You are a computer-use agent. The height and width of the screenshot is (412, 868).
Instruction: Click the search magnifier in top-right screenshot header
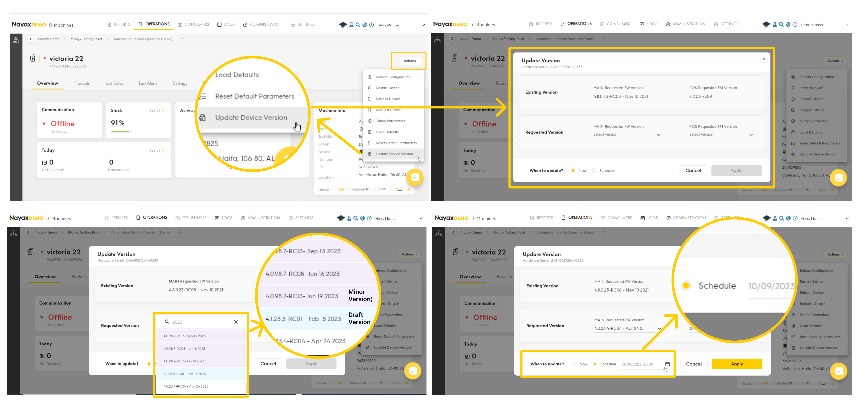(781, 25)
